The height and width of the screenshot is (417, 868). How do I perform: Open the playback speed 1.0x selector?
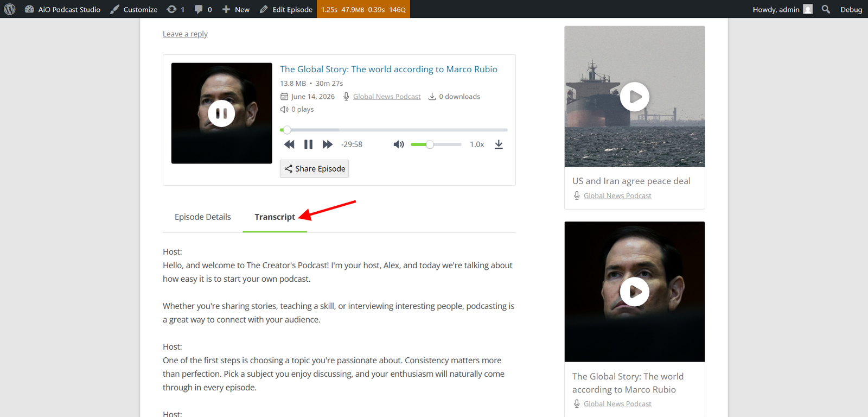click(477, 144)
